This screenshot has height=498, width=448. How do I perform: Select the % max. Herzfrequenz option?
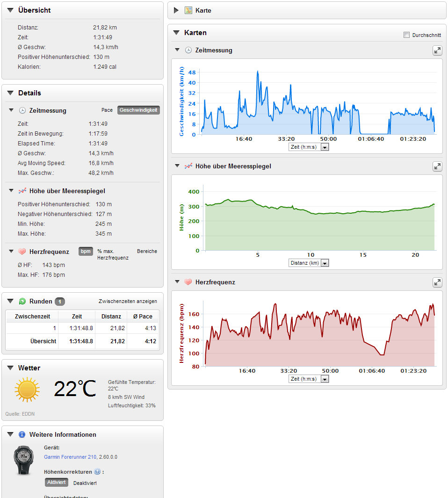113,254
